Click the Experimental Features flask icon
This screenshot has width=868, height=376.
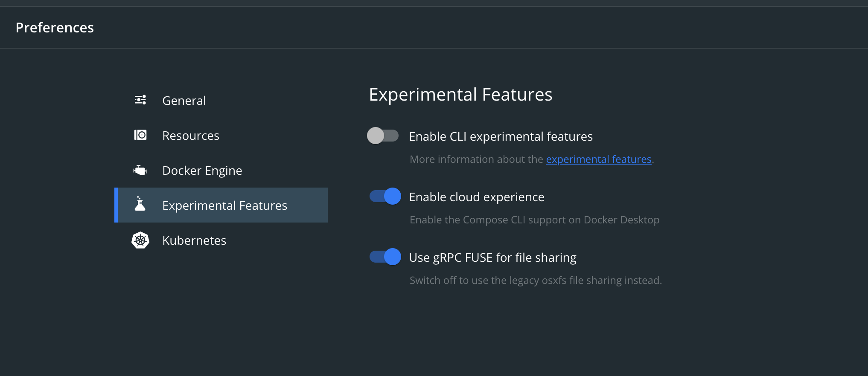(x=140, y=204)
